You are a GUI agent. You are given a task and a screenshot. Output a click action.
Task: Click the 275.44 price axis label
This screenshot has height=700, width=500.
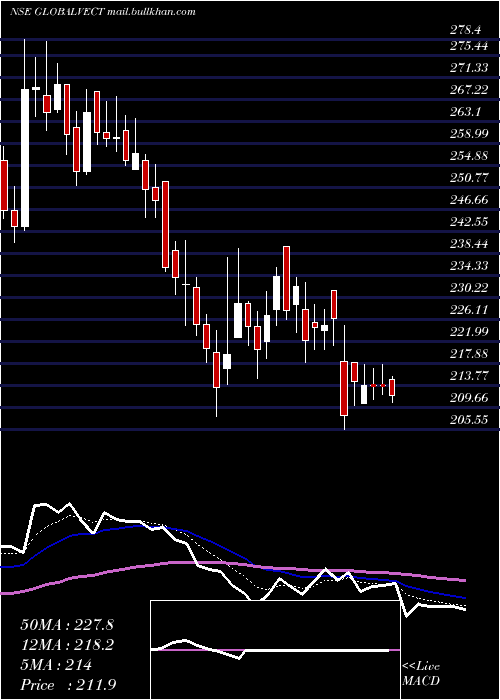[x=471, y=46]
